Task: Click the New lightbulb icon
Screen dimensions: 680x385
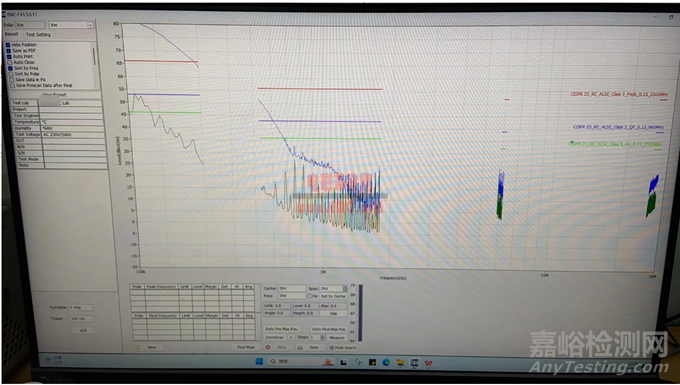Action: 138,347
